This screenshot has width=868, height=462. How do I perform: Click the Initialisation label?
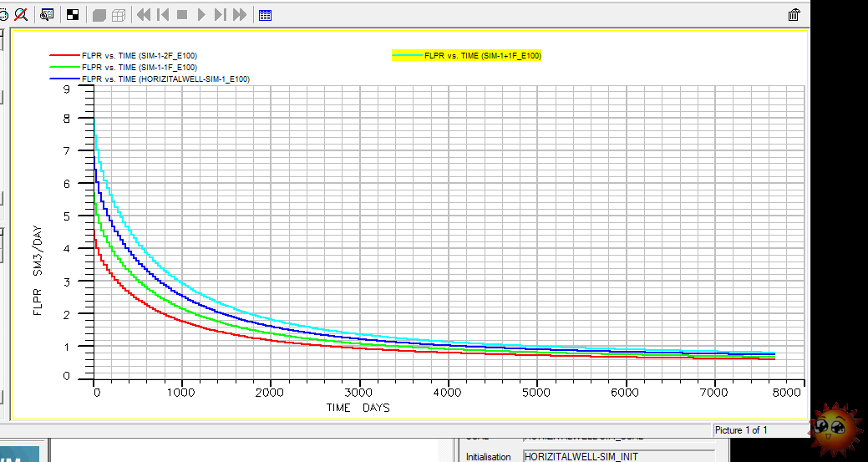[x=488, y=456]
